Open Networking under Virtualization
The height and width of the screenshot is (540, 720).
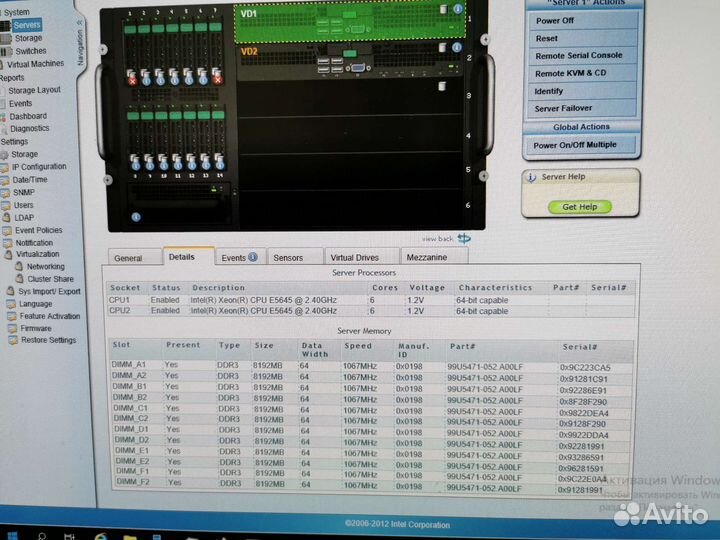coord(45,267)
